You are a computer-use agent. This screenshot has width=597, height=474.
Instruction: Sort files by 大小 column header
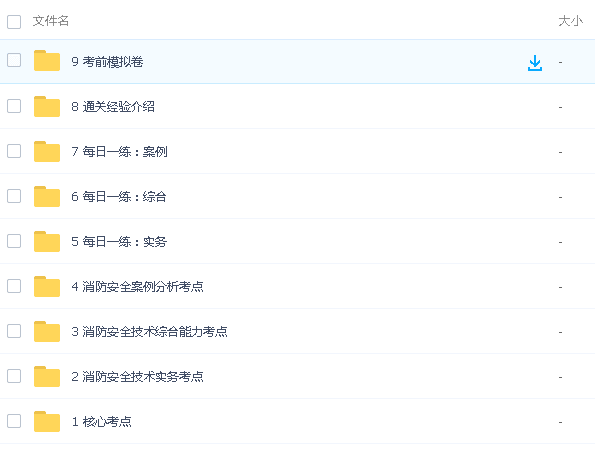click(x=570, y=21)
